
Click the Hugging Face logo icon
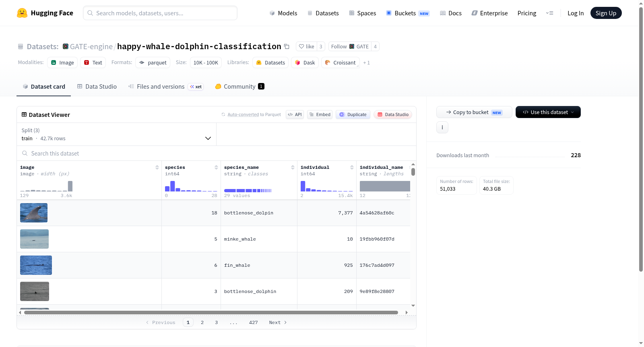tap(22, 13)
